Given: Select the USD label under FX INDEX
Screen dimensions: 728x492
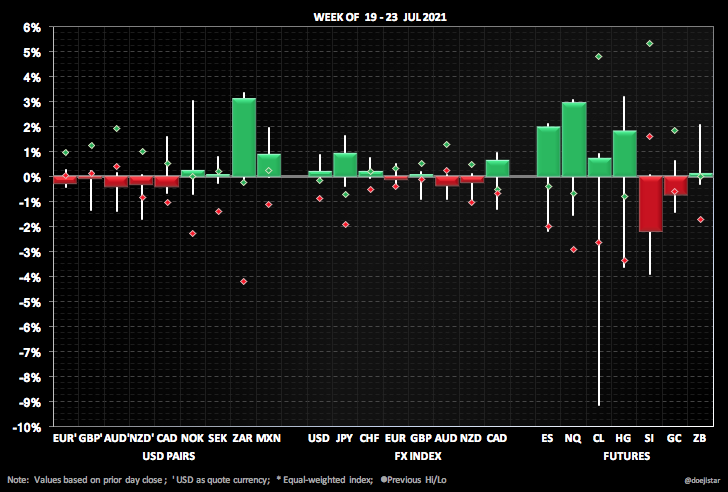Looking at the screenshot, I should [319, 438].
